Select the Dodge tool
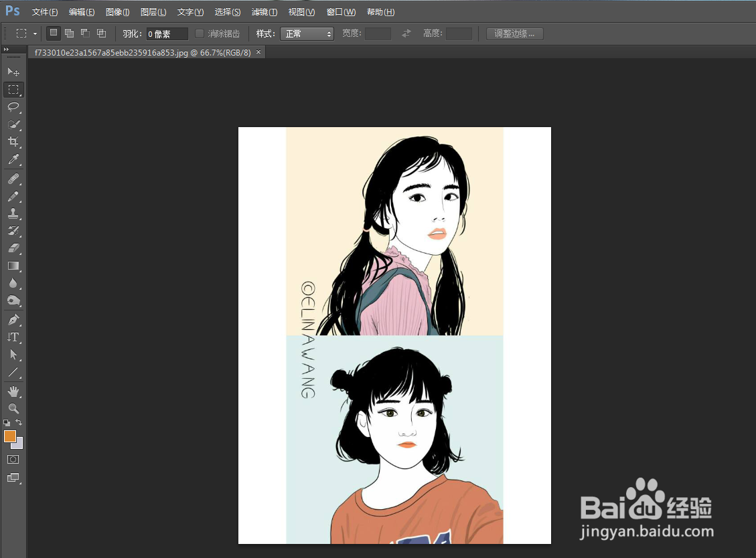 pyautogui.click(x=13, y=300)
